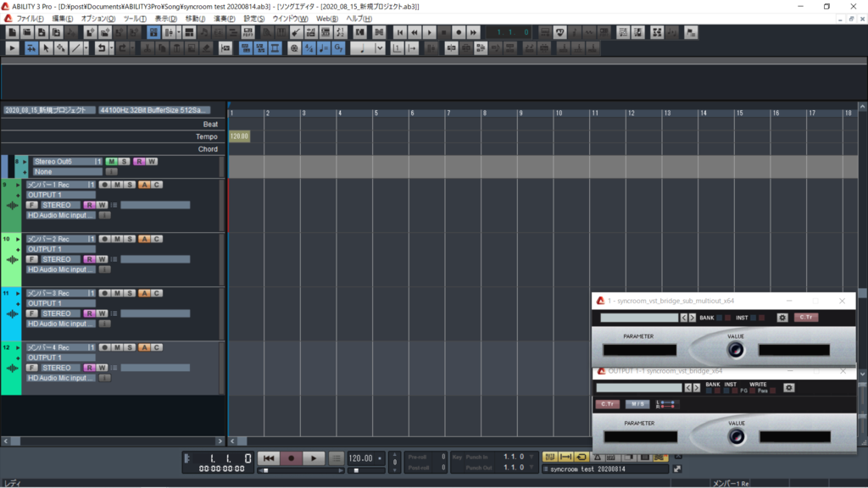Click the gear icon in syncroom_vst_bridge_sub_multiout window

click(782, 318)
